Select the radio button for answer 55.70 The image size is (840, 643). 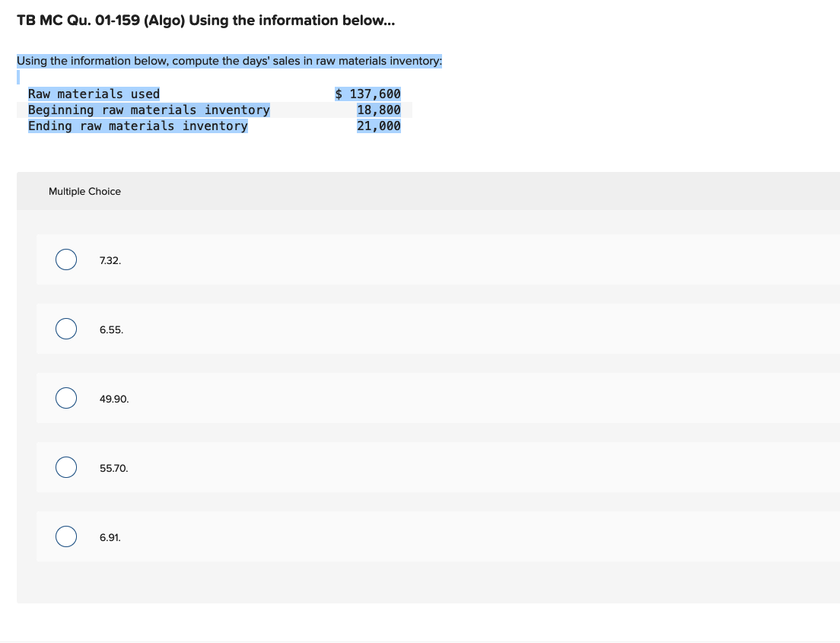coord(65,467)
